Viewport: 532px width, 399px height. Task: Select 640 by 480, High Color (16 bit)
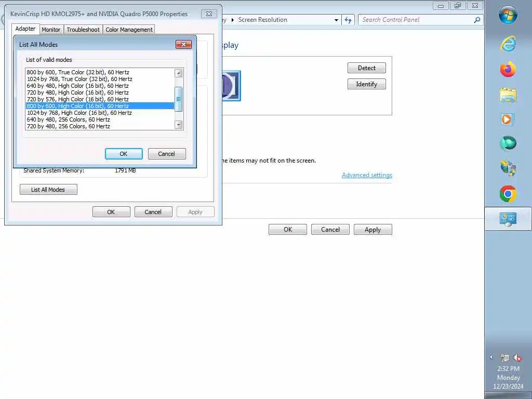(x=100, y=86)
